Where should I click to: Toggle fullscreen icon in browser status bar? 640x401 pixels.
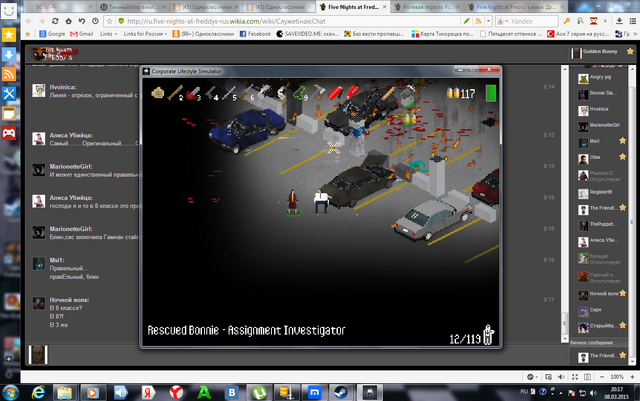(575, 377)
